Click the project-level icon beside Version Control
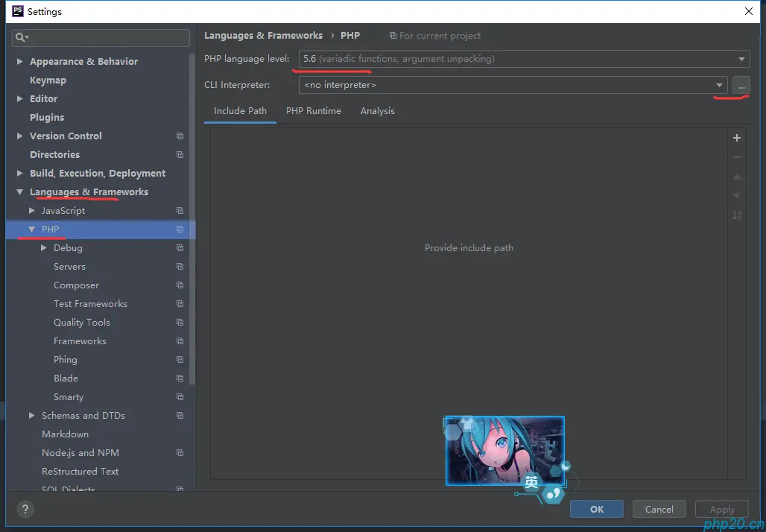Screen dimensions: 766x532 coord(180,136)
